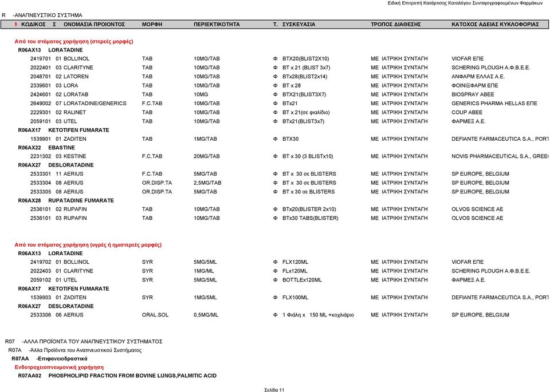Click the R07A subsection heading
Viewport: 550px width, 392px height.
[74, 350]
